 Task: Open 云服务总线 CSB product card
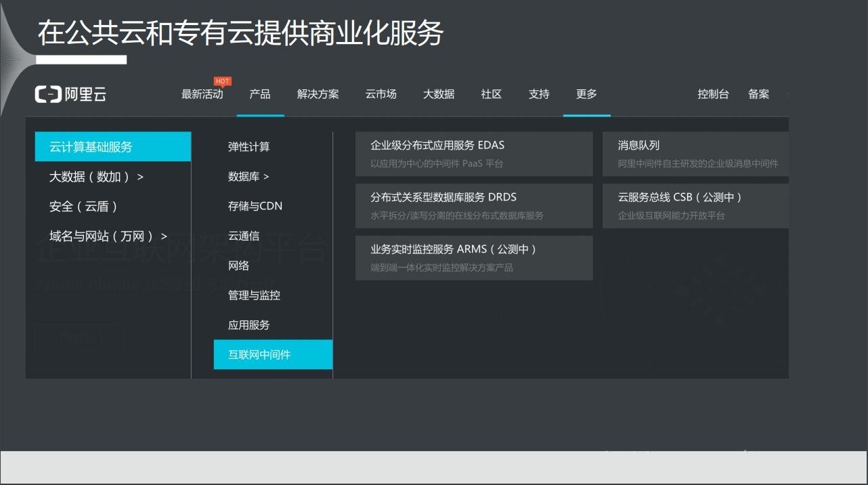pos(695,206)
